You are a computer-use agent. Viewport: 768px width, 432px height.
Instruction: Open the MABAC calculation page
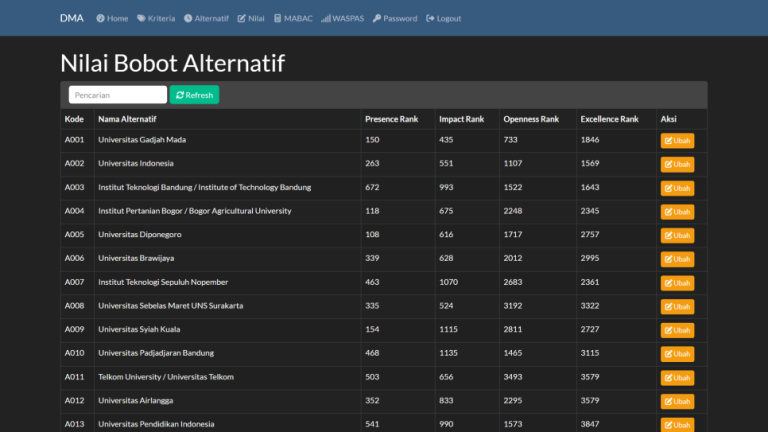(293, 18)
